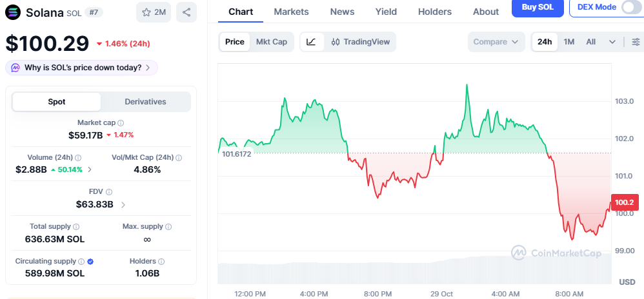Open the Yield tab
The height and width of the screenshot is (299, 644).
386,12
